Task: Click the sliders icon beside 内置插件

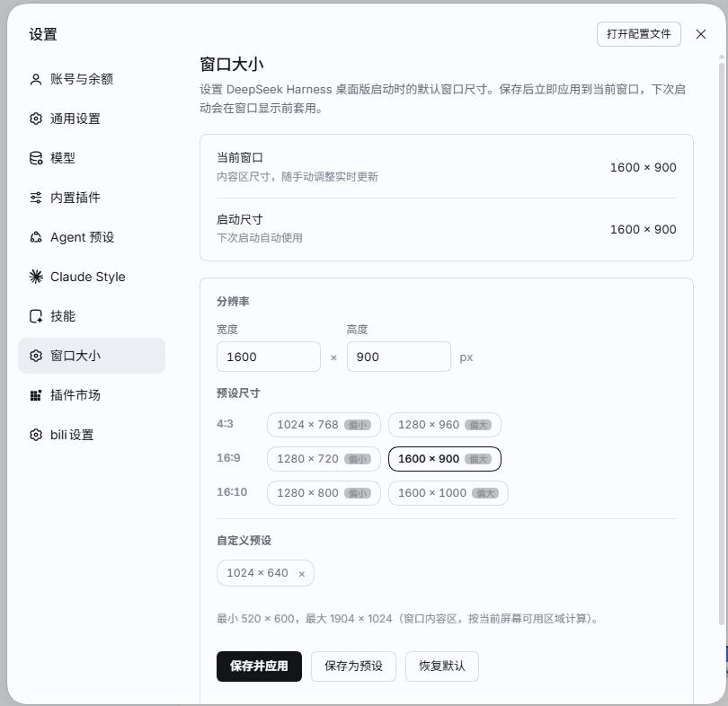Action: pos(36,198)
